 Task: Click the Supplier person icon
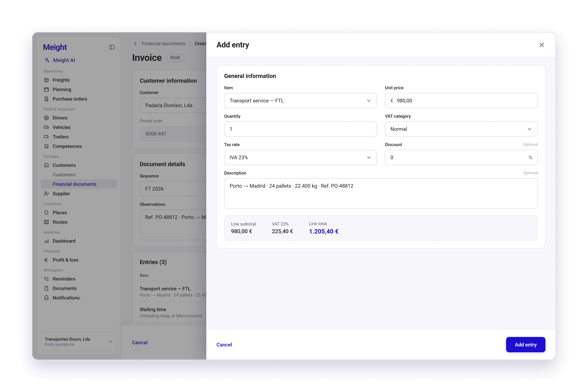click(x=46, y=194)
